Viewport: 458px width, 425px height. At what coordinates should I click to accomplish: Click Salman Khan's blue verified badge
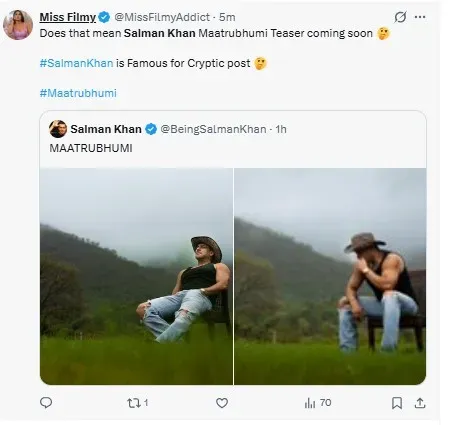151,129
